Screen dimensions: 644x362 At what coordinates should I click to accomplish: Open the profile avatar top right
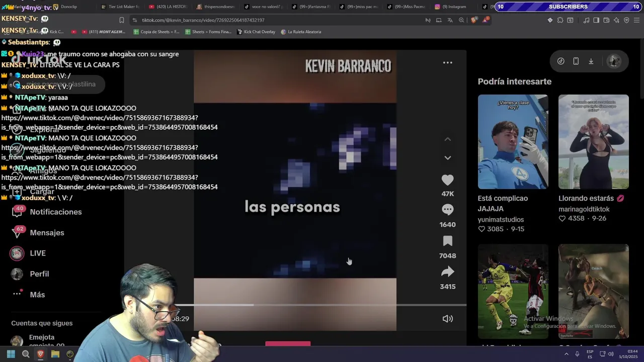coord(614,61)
